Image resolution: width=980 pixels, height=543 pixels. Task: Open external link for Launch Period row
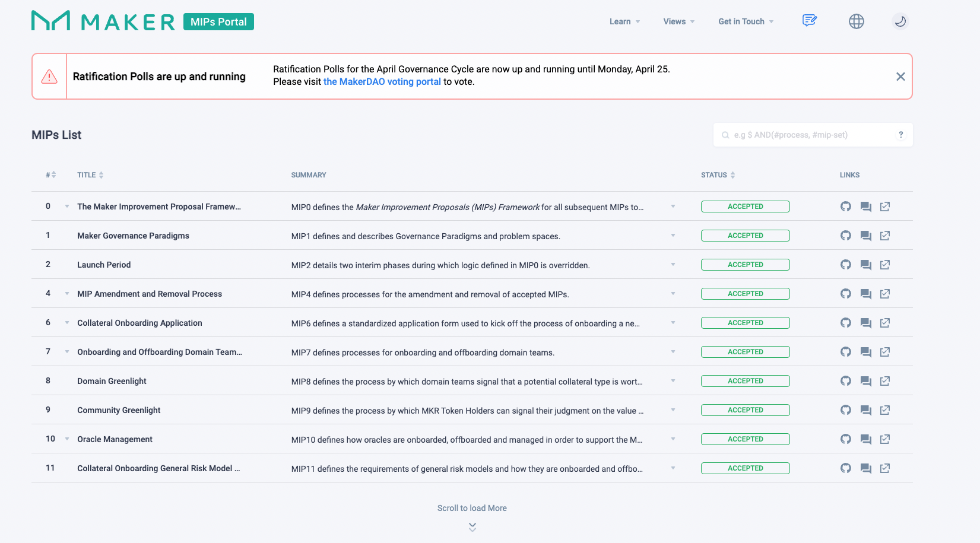(x=885, y=265)
